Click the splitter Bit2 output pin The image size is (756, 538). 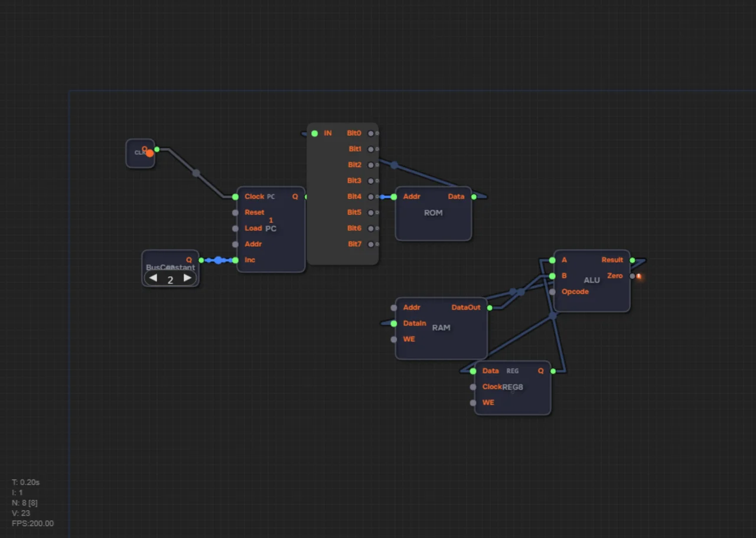pos(371,165)
